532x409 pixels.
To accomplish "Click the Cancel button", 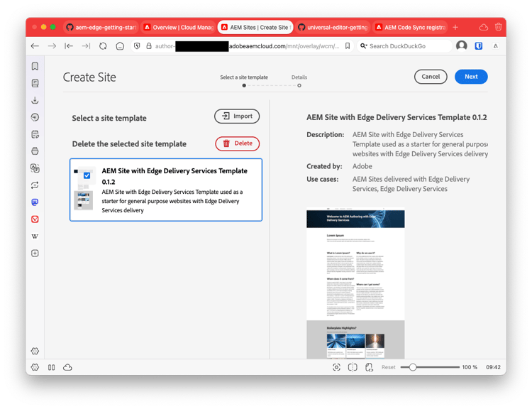I will [x=431, y=77].
